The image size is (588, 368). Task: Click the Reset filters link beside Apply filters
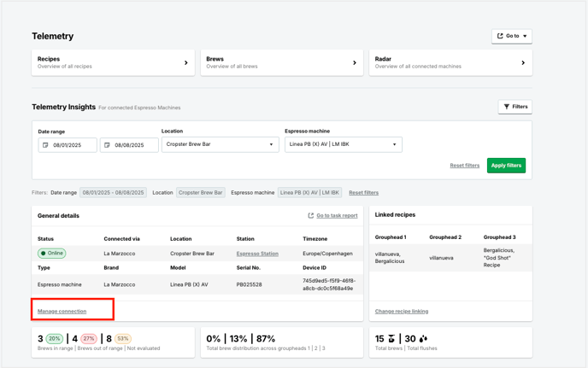point(465,166)
